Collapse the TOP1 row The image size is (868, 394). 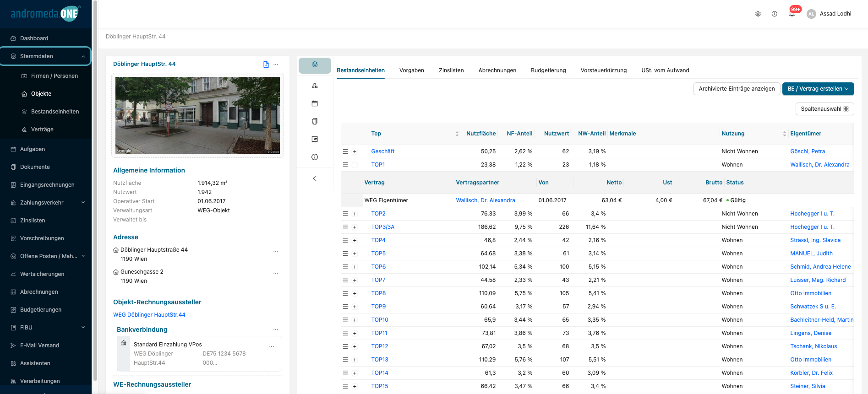[x=355, y=165]
